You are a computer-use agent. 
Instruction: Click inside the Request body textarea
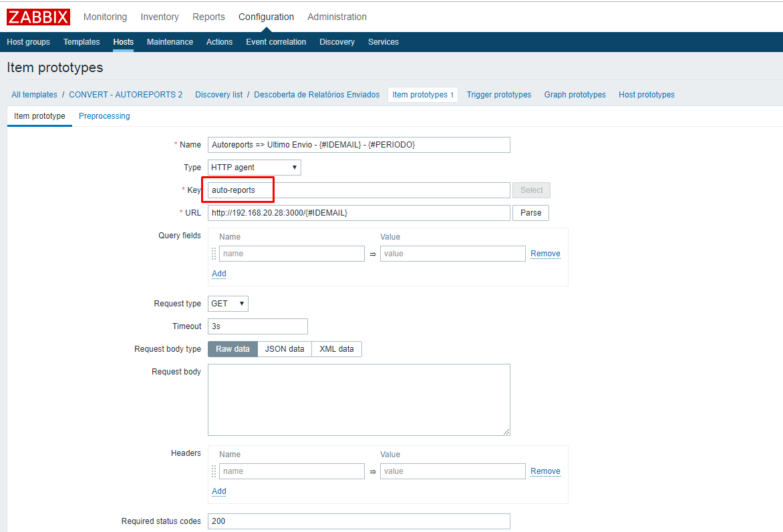359,400
